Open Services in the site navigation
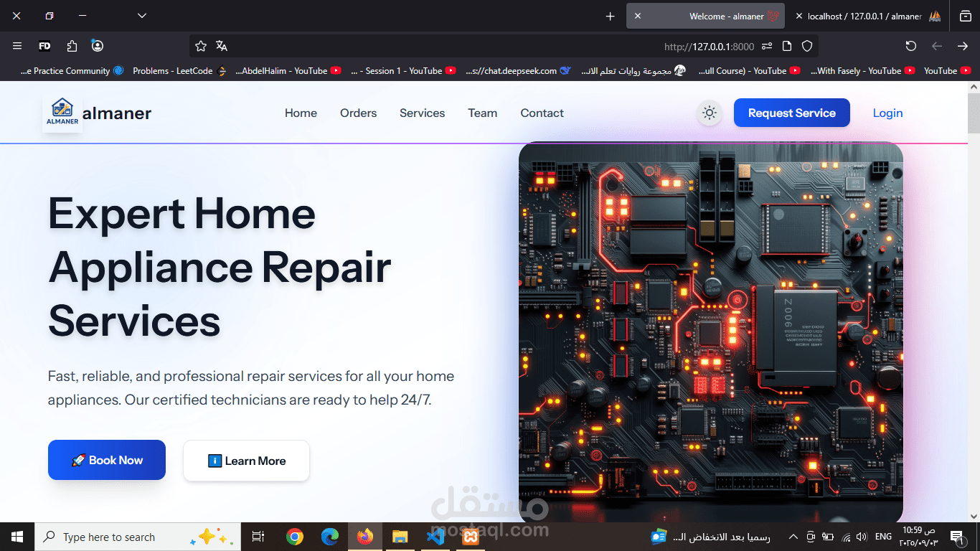980x551 pixels. coord(422,113)
